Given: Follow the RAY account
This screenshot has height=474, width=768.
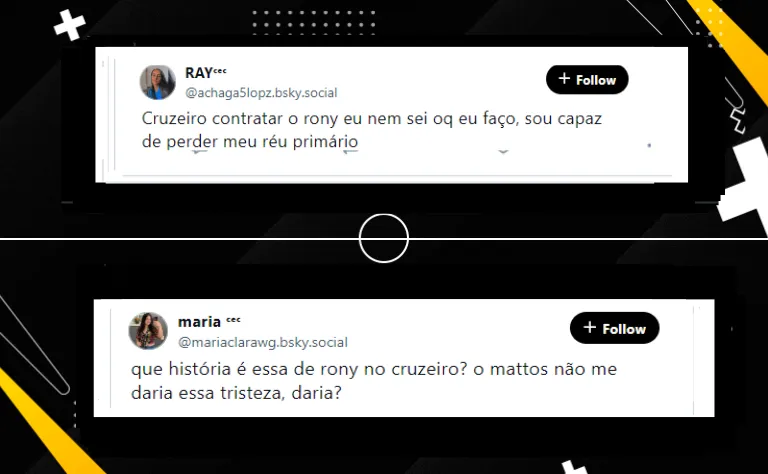Looking at the screenshot, I should coord(587,79).
